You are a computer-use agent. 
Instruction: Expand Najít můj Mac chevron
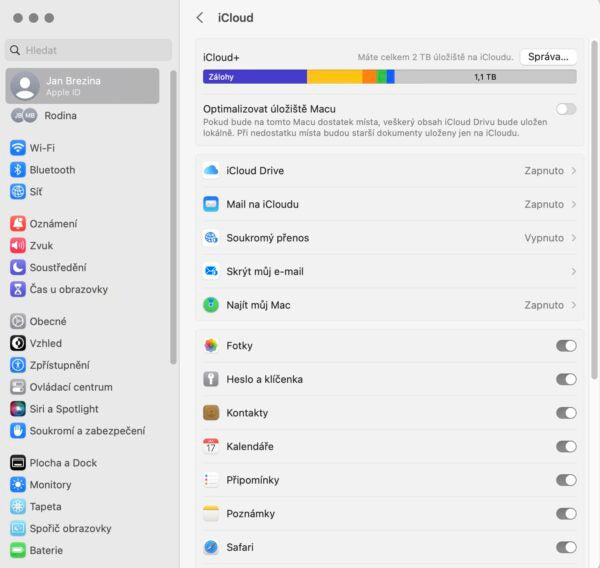pyautogui.click(x=574, y=305)
